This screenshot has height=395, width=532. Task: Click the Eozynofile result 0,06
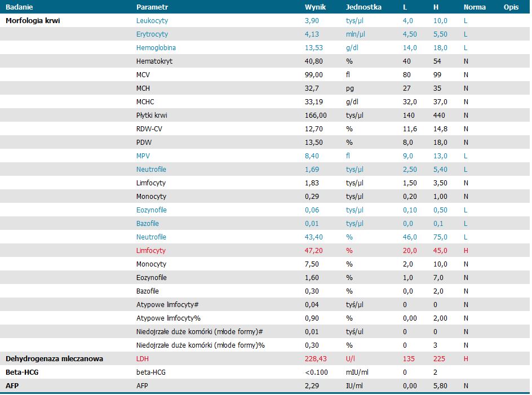[x=312, y=210]
